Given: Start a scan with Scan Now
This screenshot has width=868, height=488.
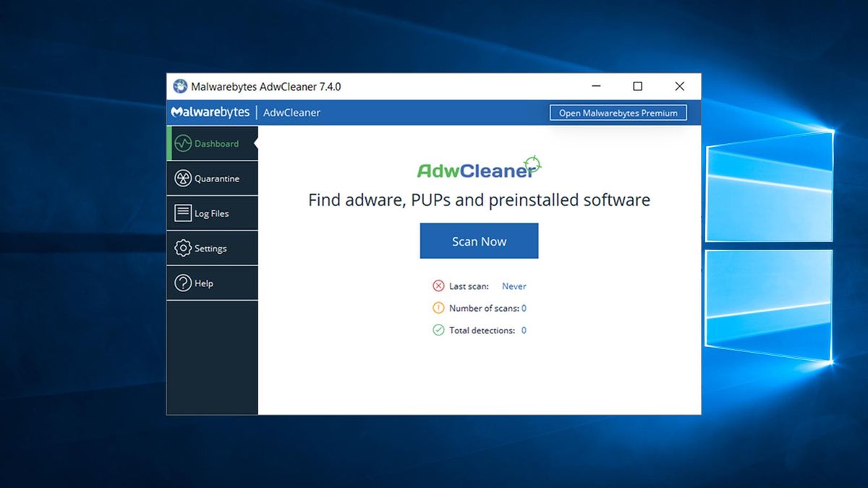Looking at the screenshot, I should [479, 241].
